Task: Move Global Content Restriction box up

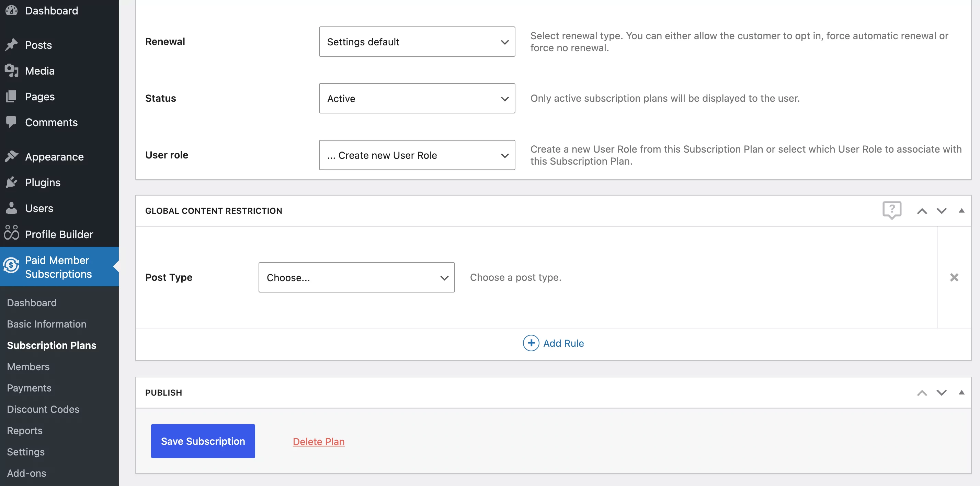Action: coord(922,211)
